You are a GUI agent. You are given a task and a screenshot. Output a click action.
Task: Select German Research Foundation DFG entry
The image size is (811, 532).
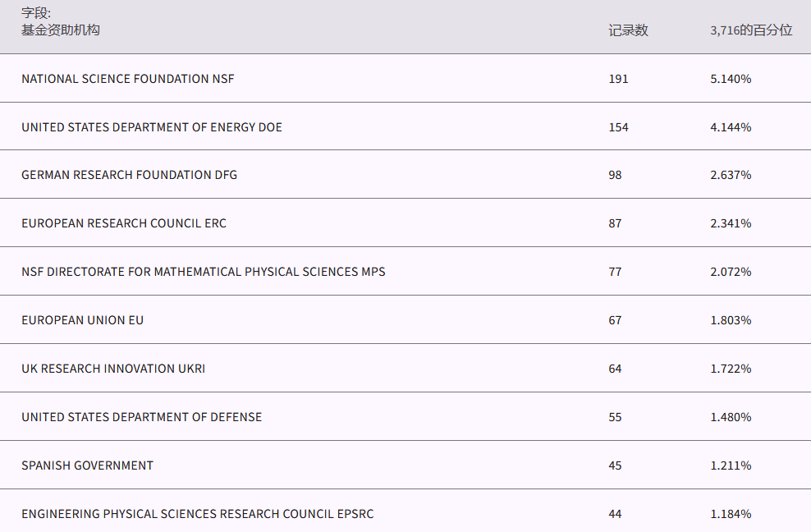[130, 175]
